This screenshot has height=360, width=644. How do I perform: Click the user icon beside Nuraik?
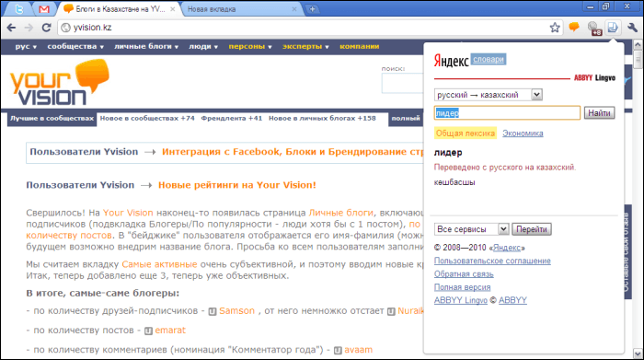click(391, 312)
